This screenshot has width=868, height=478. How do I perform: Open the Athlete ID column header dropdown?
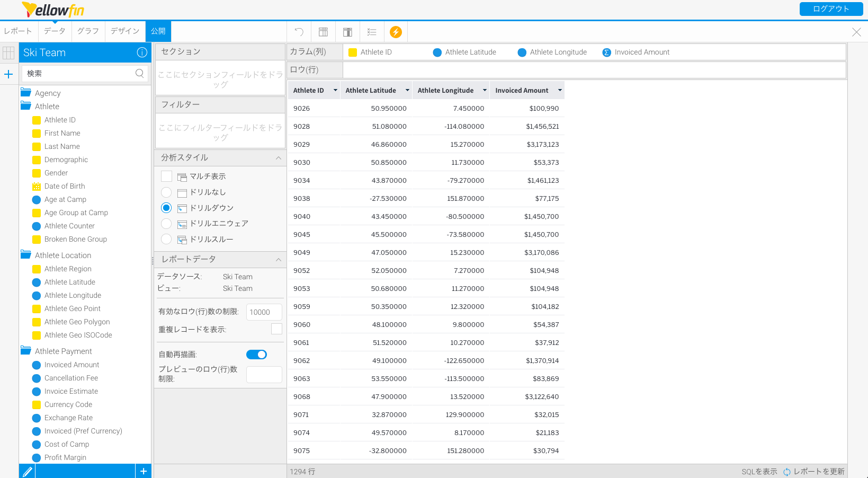pyautogui.click(x=335, y=90)
